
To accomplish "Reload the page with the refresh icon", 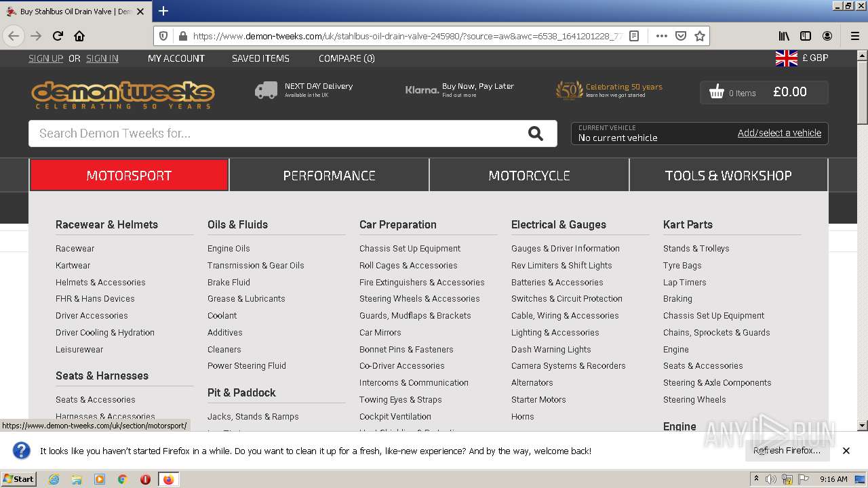I will (x=58, y=36).
